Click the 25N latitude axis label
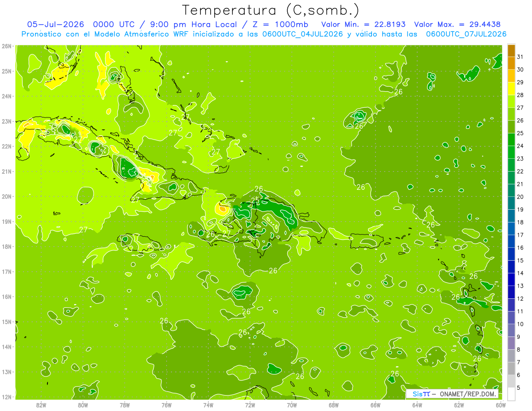This screenshot has width=532, height=411. point(7,71)
